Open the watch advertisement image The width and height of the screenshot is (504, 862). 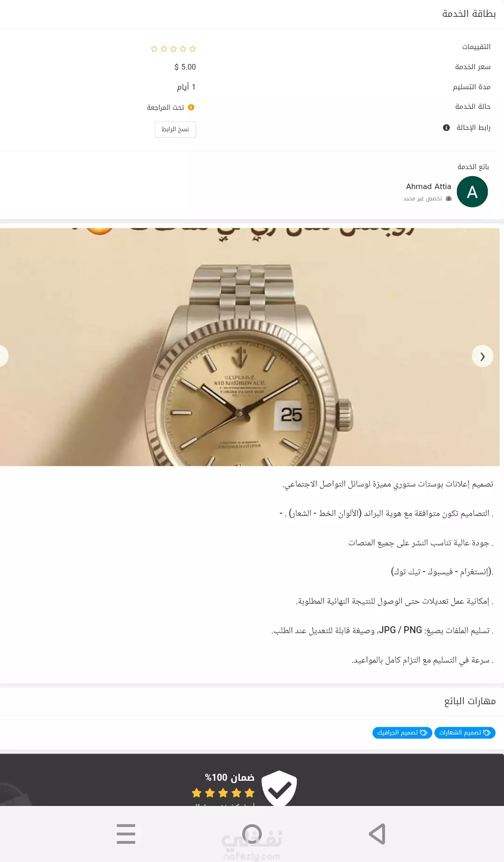[250, 347]
